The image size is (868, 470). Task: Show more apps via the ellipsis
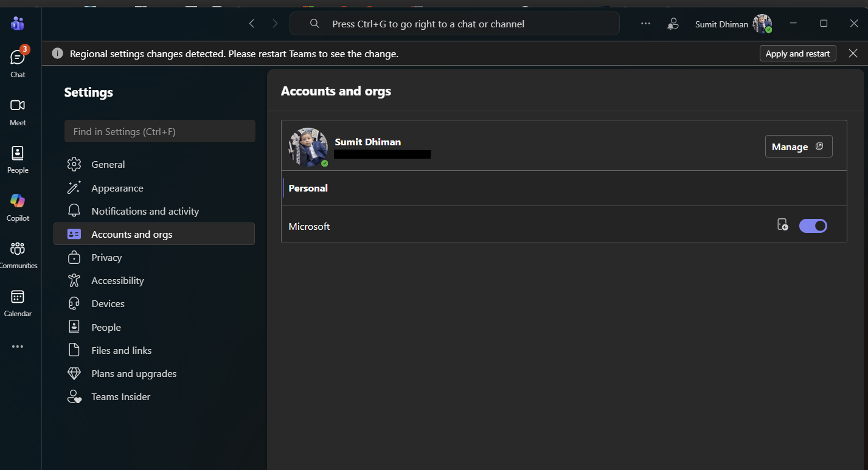click(x=18, y=347)
